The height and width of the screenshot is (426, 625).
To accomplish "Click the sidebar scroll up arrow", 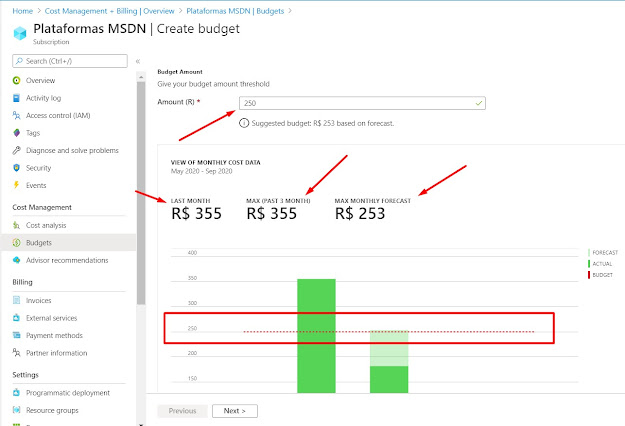I will [x=141, y=77].
